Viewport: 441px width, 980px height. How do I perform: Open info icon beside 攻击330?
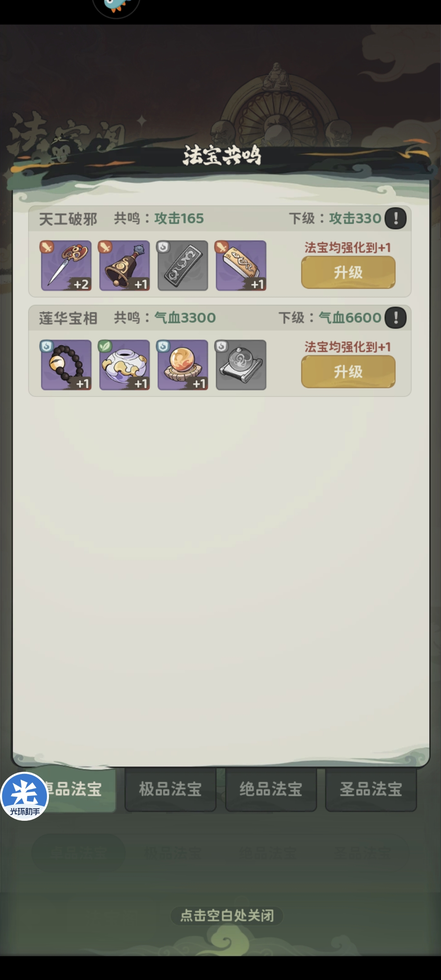click(395, 218)
